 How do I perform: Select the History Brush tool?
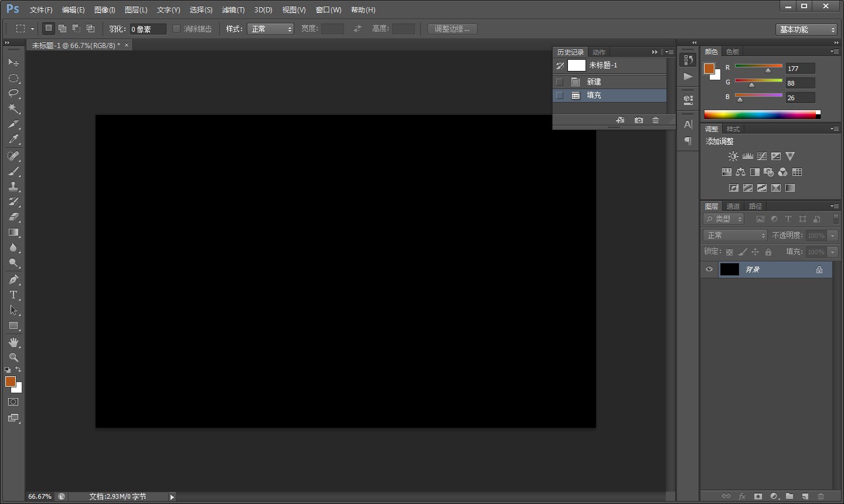coord(13,202)
